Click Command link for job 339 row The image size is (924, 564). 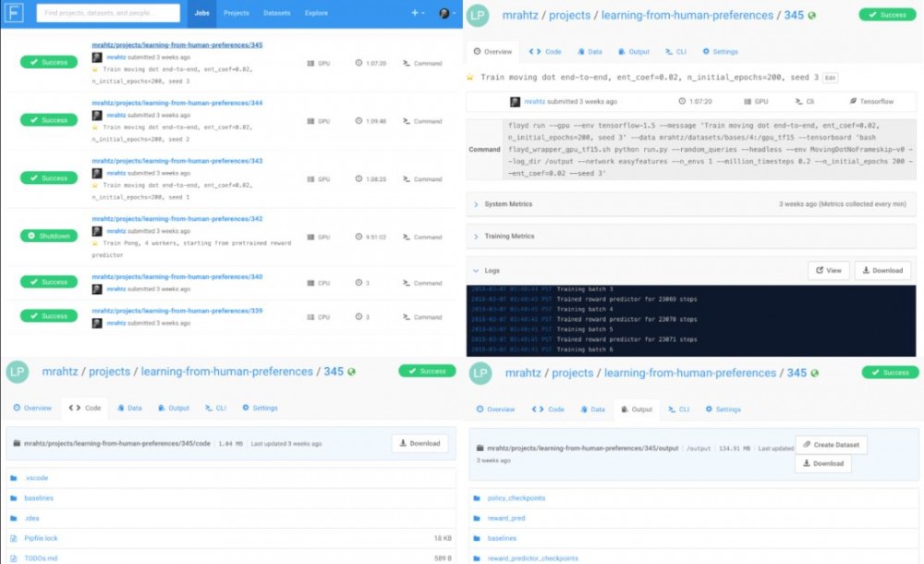coord(422,317)
